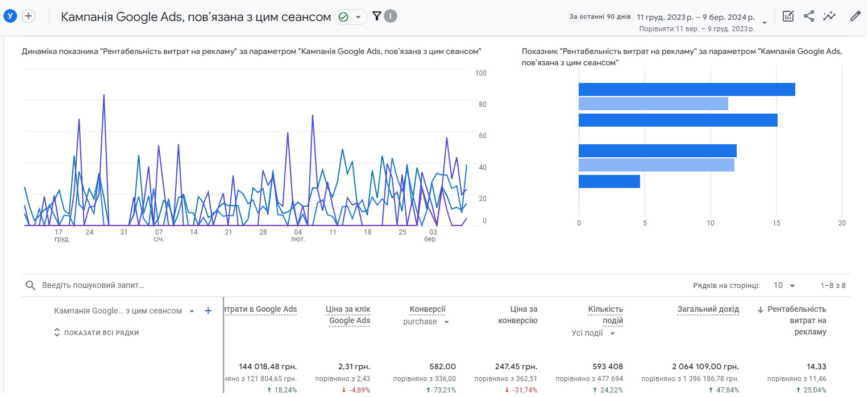
Task: Click the share report icon
Action: [x=809, y=16]
